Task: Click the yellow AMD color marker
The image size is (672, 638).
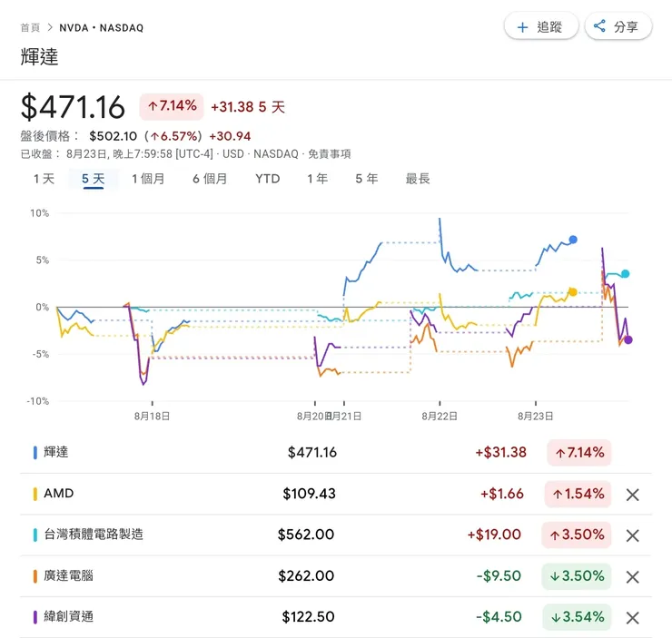Action: 35,494
